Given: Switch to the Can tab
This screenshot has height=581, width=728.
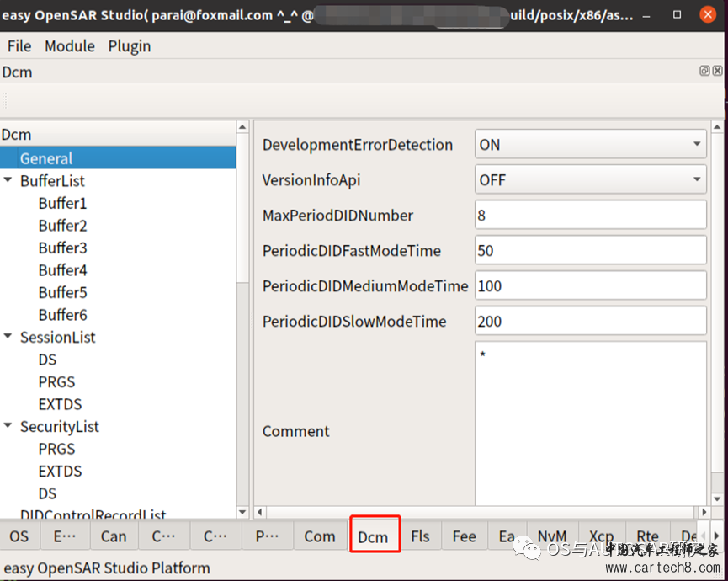Looking at the screenshot, I should 114,536.
